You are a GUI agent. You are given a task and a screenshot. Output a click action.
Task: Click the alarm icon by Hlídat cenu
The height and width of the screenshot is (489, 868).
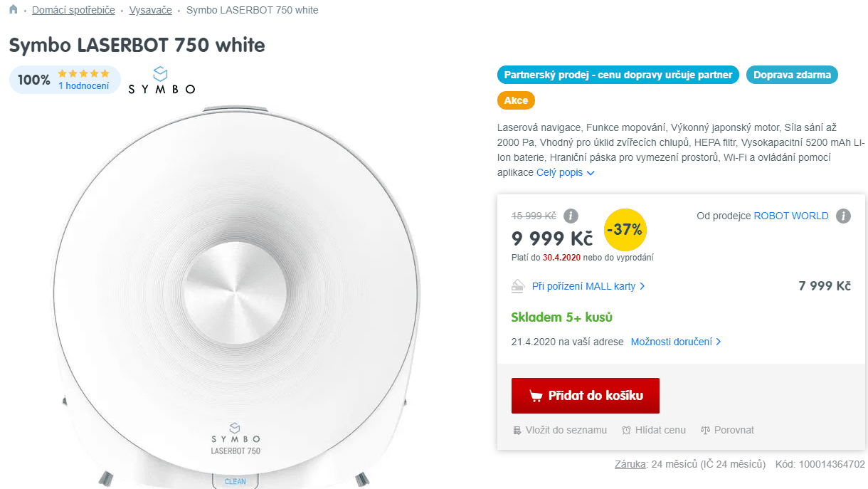click(x=626, y=430)
